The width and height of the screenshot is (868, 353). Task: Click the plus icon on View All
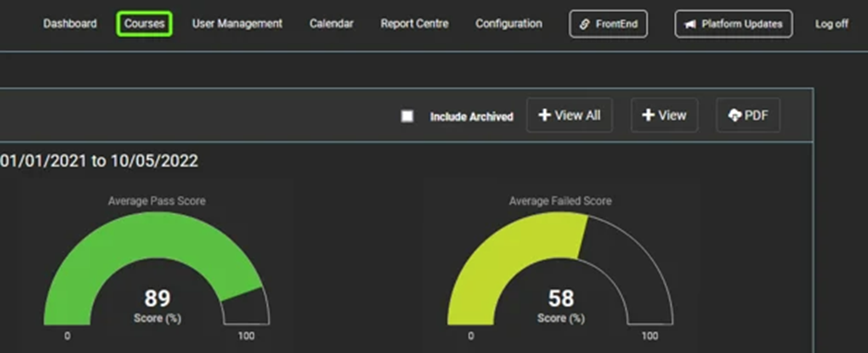point(545,115)
